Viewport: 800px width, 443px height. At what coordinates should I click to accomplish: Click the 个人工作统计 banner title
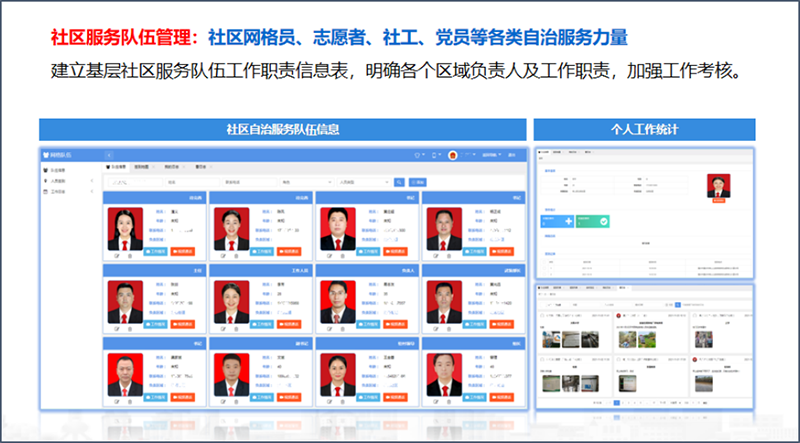tap(644, 129)
